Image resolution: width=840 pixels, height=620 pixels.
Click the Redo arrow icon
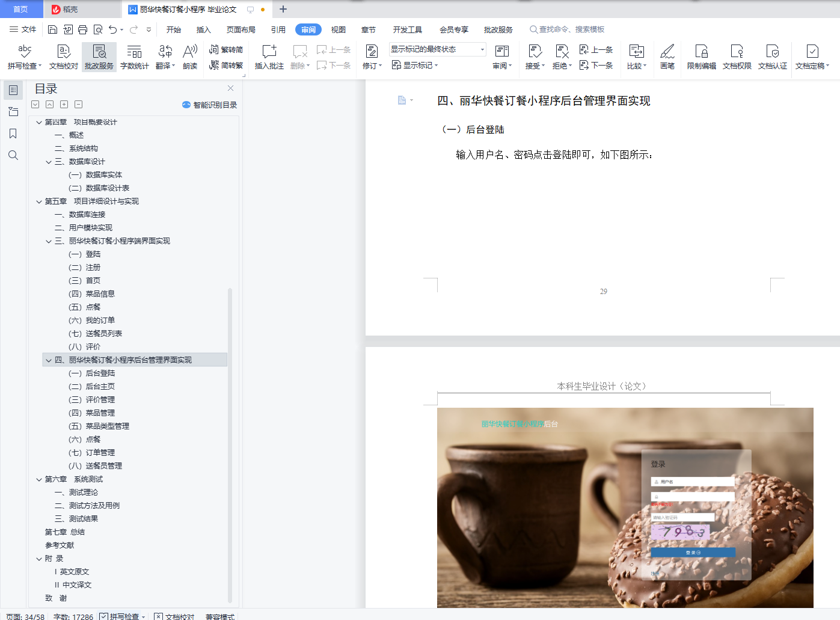[133, 29]
